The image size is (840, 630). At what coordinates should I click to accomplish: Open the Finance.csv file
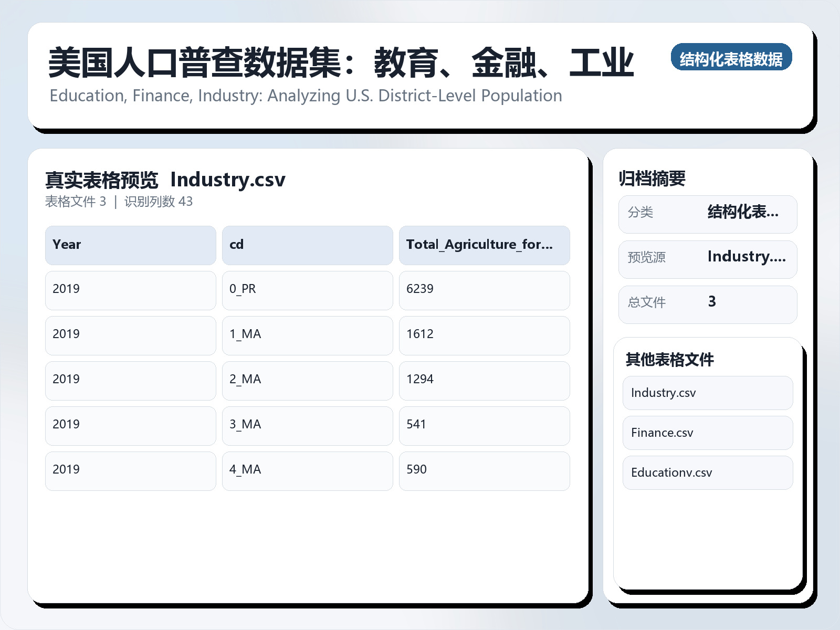[x=707, y=433]
